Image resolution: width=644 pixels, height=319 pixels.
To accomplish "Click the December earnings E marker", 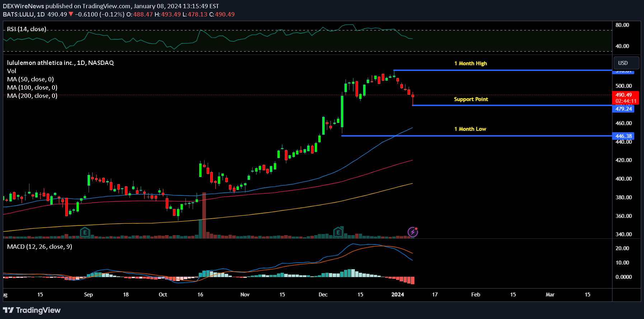I will [338, 232].
